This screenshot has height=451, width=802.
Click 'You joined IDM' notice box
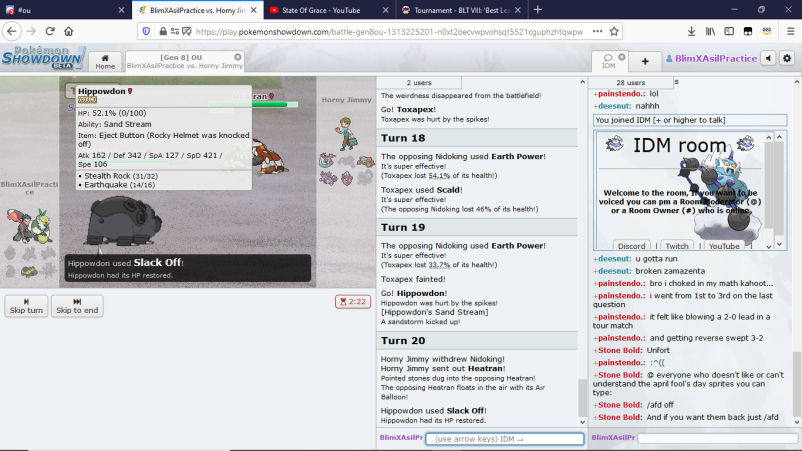690,120
